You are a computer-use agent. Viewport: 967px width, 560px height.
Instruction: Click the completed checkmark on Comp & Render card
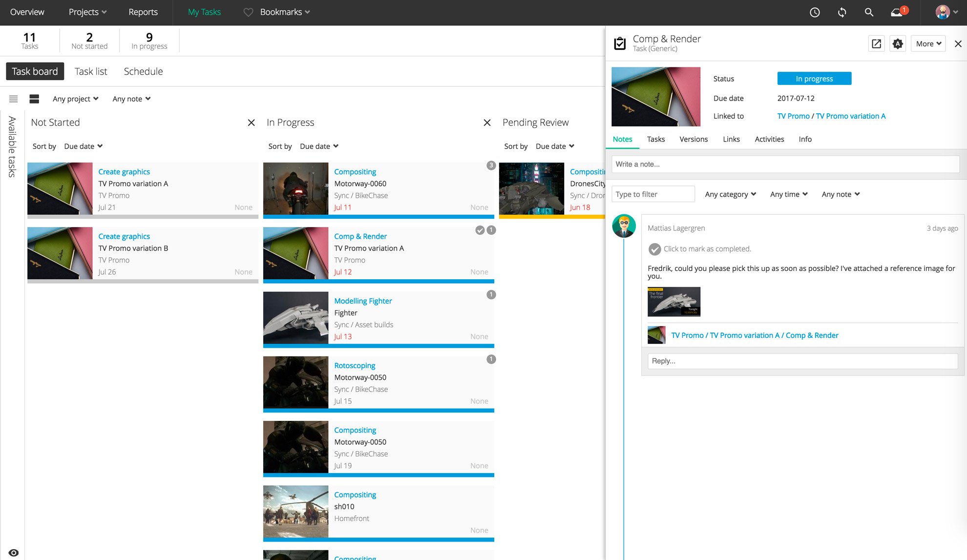coord(480,230)
